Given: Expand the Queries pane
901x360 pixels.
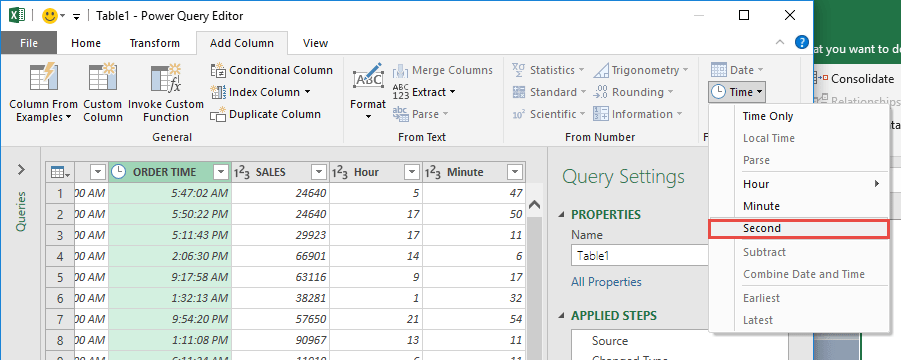Looking at the screenshot, I should pos(21,169).
